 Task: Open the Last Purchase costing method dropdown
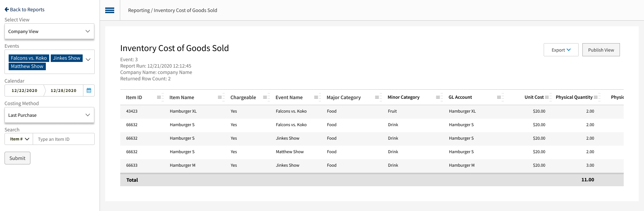[x=49, y=115]
